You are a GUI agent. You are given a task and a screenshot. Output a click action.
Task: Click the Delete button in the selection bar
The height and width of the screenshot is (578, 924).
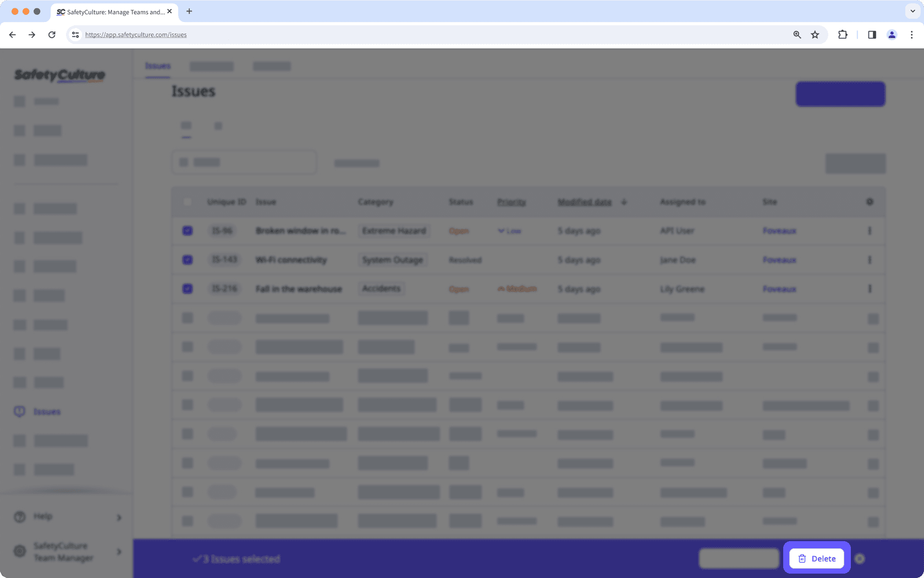coord(816,558)
